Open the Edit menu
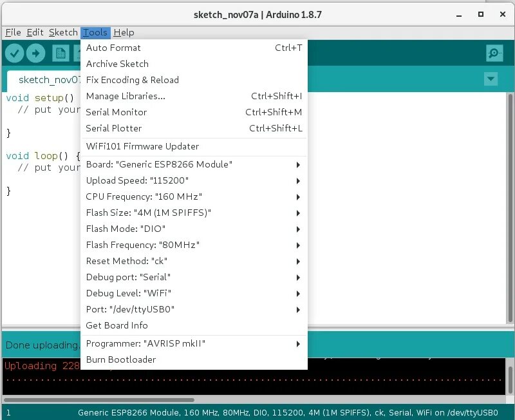 click(x=35, y=33)
